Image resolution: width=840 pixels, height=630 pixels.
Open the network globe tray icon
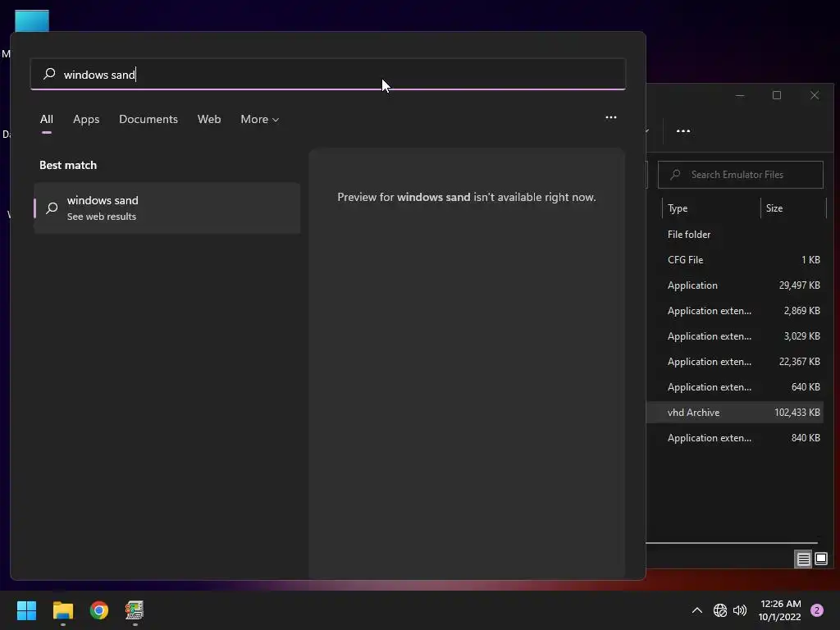pyautogui.click(x=720, y=610)
